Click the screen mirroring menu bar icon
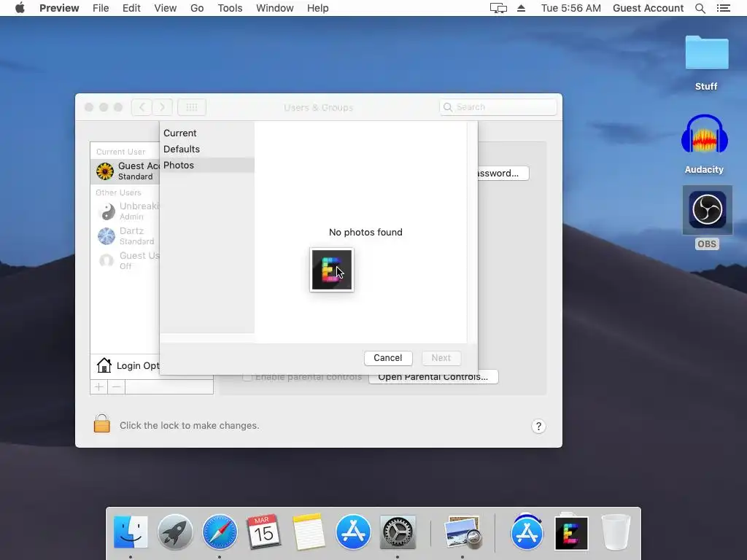Viewport: 747px width, 560px height. [x=498, y=8]
